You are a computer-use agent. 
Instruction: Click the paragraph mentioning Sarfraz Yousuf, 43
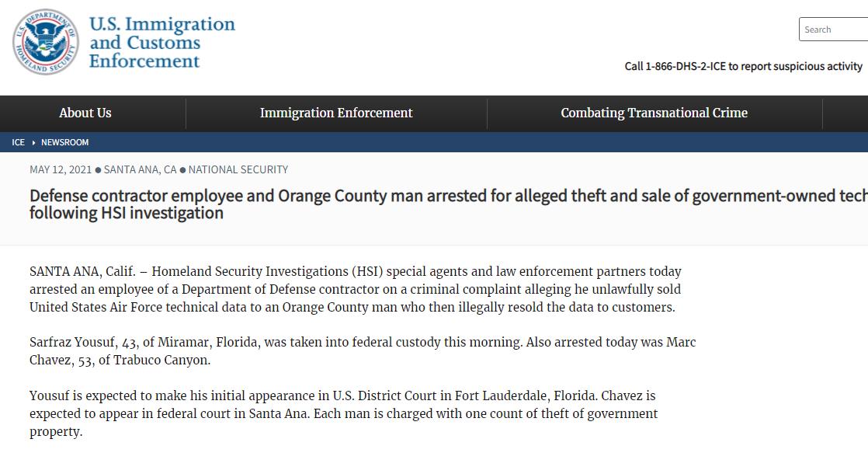(363, 351)
